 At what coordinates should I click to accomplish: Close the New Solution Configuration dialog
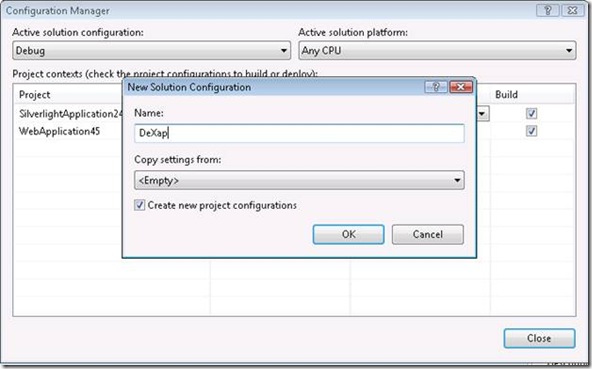[461, 87]
